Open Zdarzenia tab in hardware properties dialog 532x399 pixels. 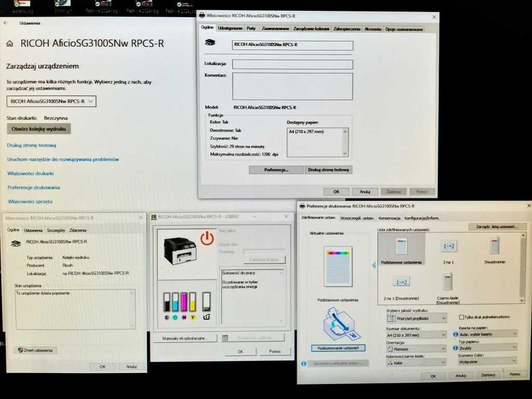[78, 230]
